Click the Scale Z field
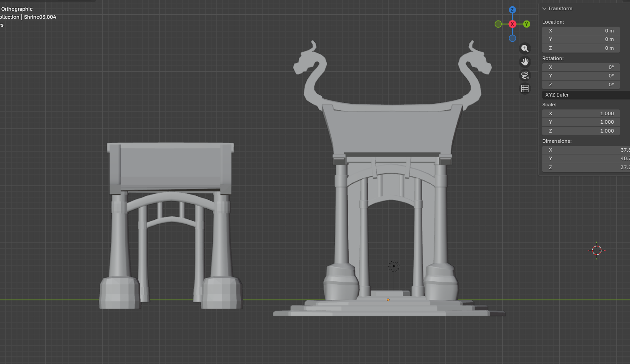 pos(581,131)
